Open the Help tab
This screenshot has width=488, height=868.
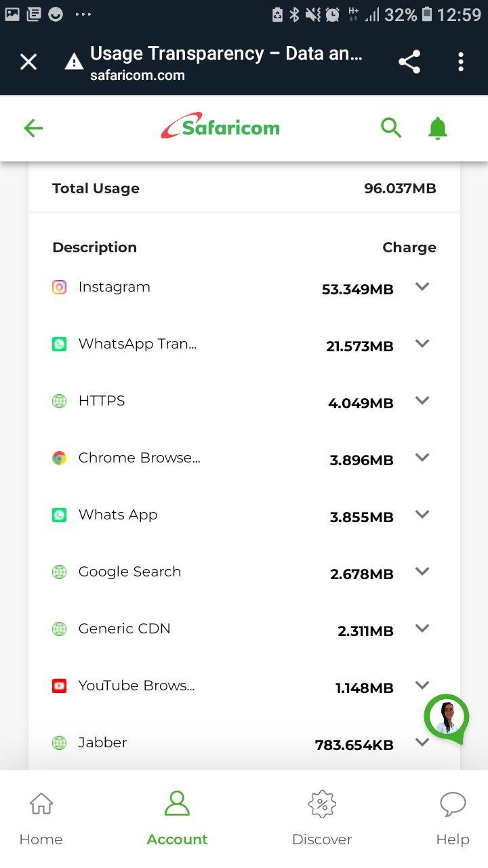pos(452,818)
